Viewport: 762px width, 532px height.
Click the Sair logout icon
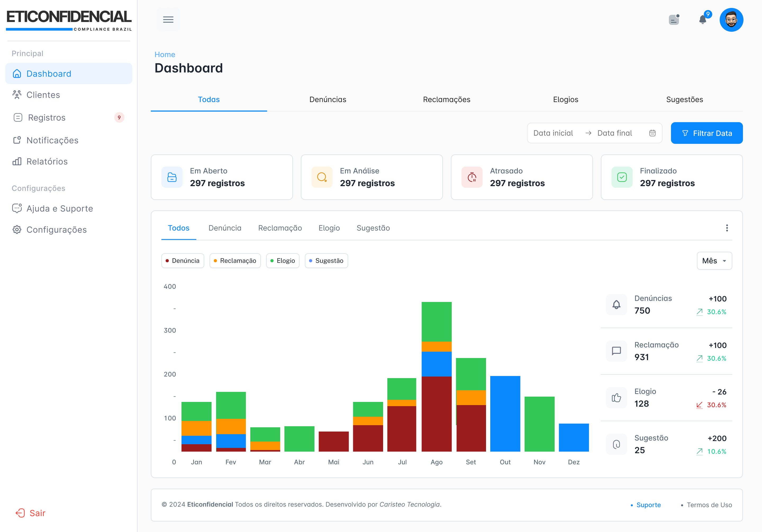pyautogui.click(x=20, y=513)
